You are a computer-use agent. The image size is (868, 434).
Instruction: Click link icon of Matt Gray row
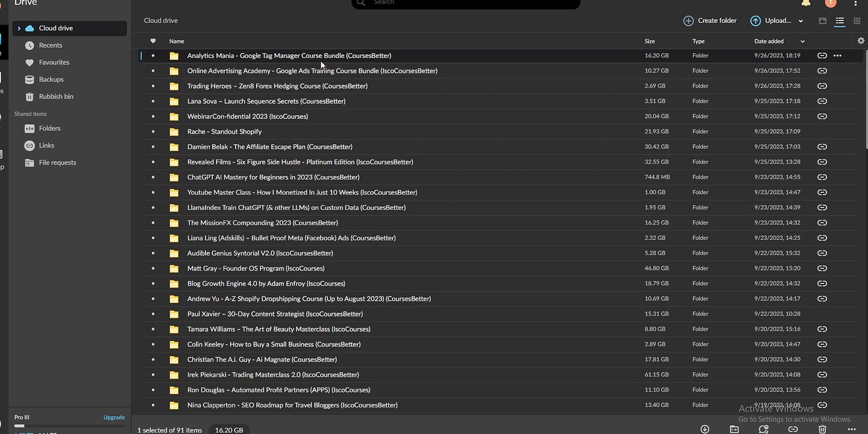tap(822, 268)
